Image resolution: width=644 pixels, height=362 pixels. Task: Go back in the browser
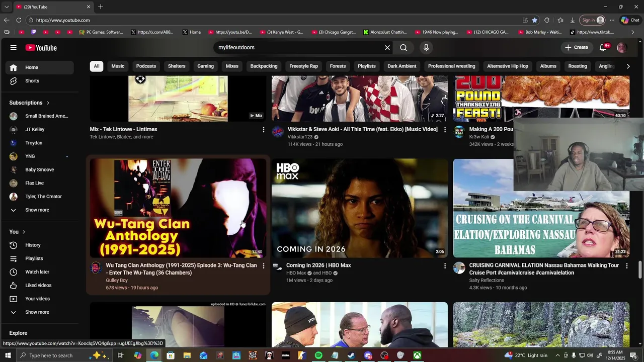point(7,20)
